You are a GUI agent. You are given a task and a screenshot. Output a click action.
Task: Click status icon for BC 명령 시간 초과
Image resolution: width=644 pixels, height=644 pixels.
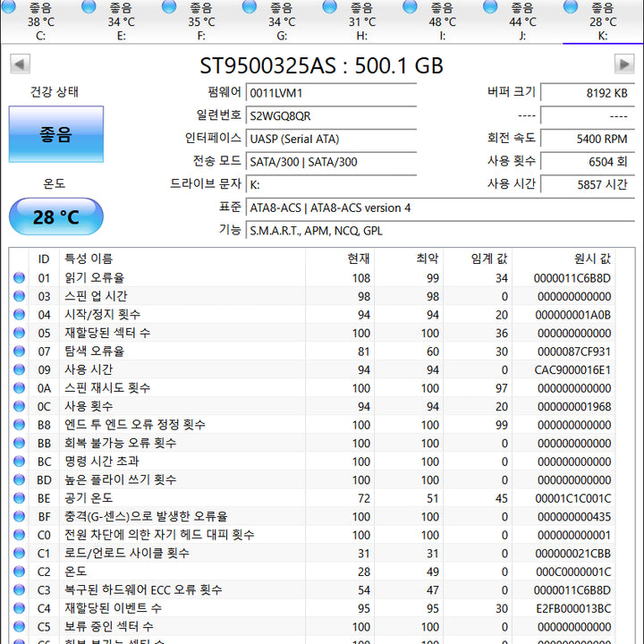20,462
